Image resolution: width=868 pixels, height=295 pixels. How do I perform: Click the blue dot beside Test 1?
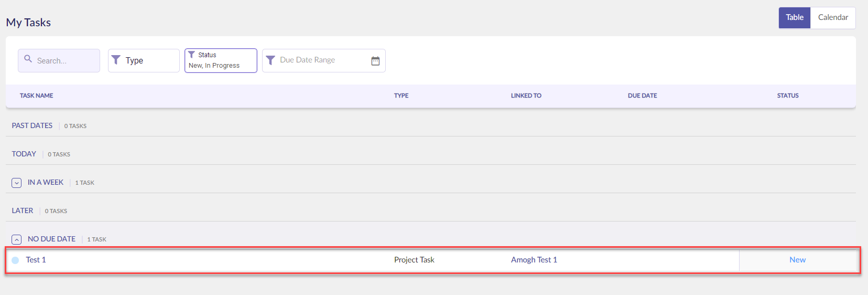pos(15,260)
